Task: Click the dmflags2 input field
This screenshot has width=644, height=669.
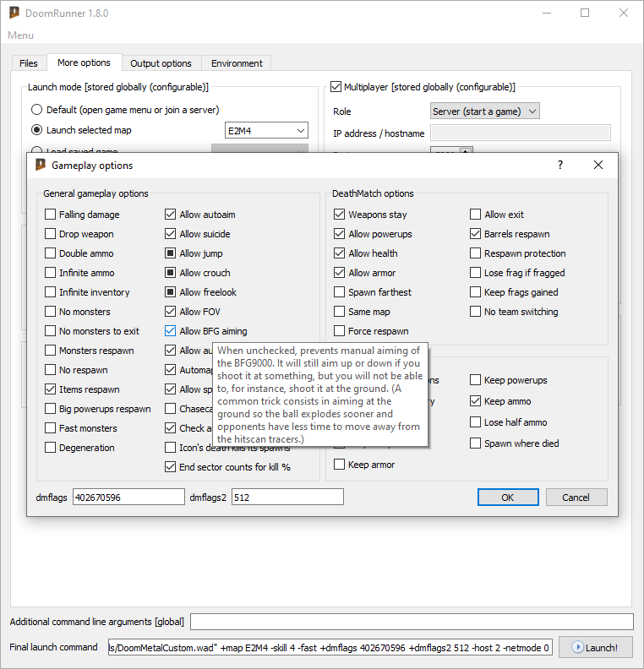Action: tap(287, 498)
